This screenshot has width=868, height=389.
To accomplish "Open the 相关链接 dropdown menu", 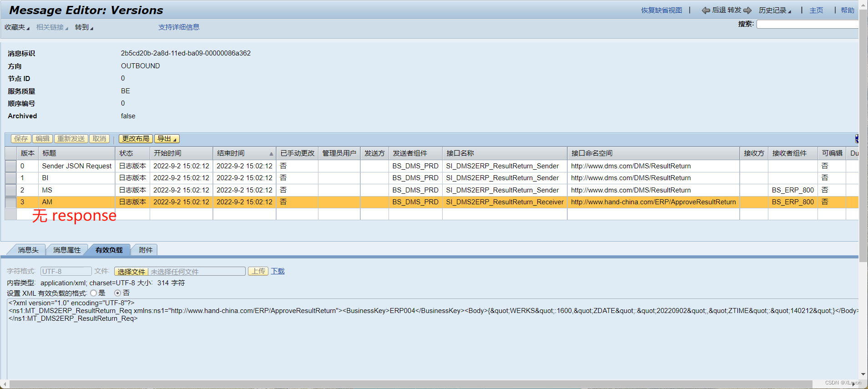I will click(x=52, y=27).
